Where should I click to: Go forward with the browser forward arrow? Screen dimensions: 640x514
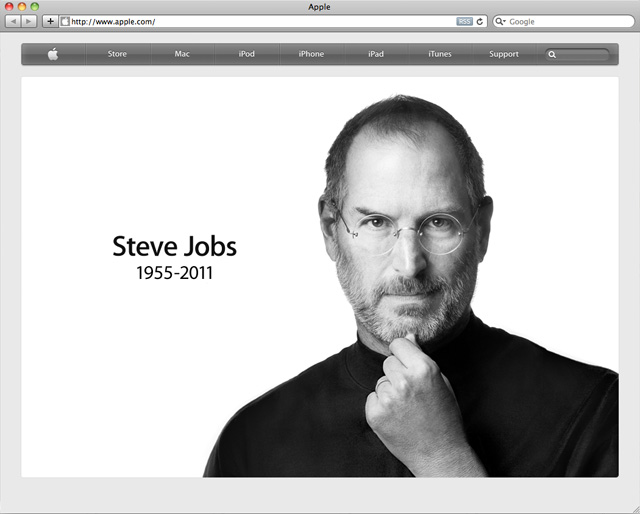click(29, 21)
